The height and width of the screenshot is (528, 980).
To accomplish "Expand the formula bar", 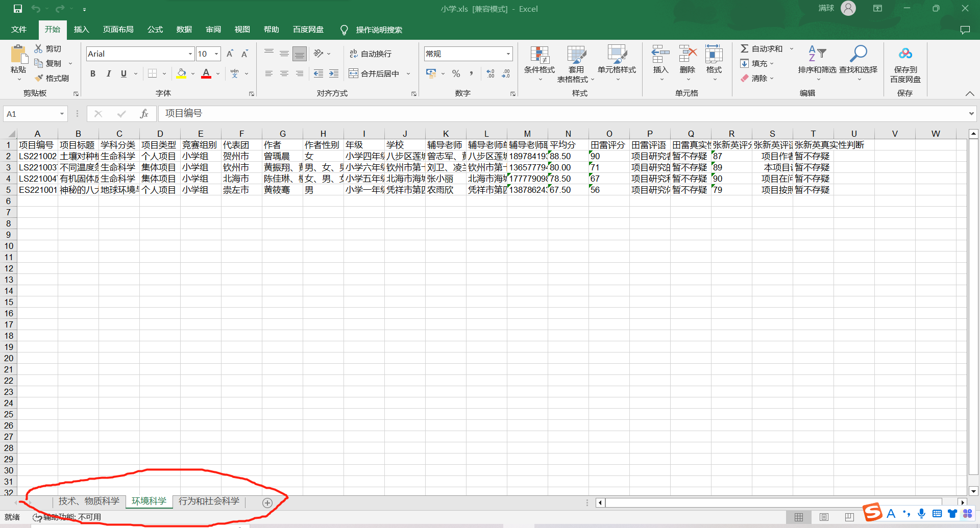I will [971, 113].
